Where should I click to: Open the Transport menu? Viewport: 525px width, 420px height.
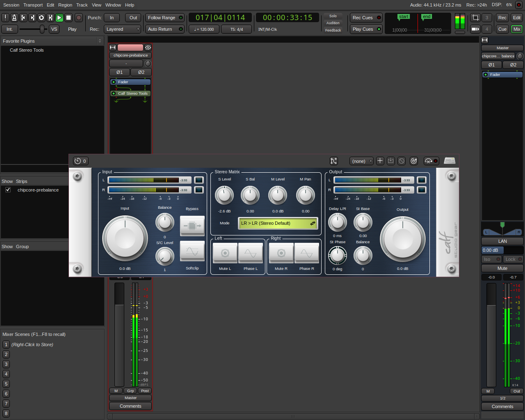pyautogui.click(x=33, y=5)
